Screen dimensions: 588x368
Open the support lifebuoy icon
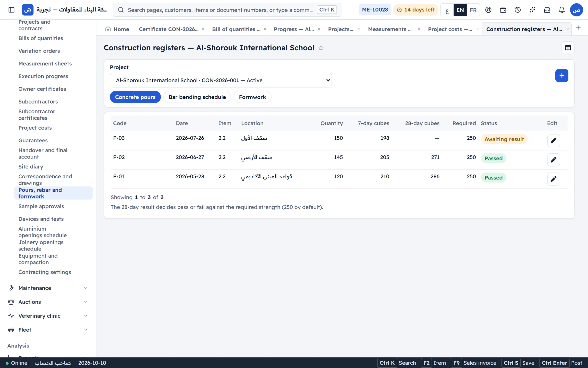point(488,10)
